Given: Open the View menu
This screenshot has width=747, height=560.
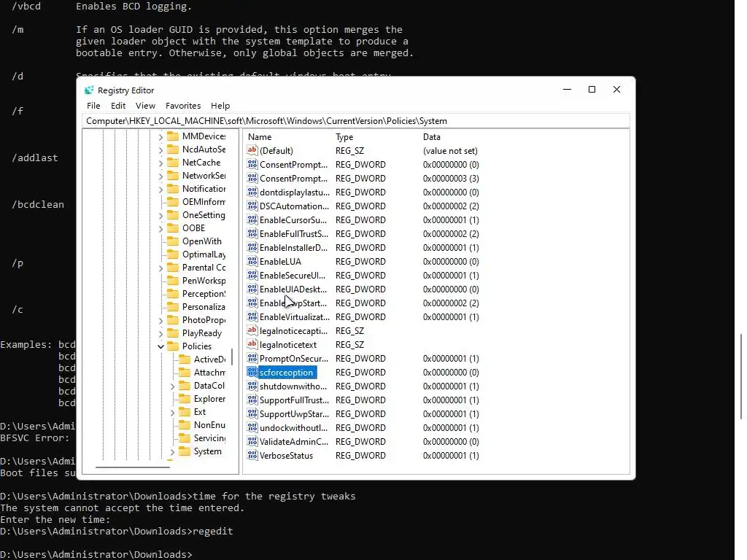Looking at the screenshot, I should point(145,106).
